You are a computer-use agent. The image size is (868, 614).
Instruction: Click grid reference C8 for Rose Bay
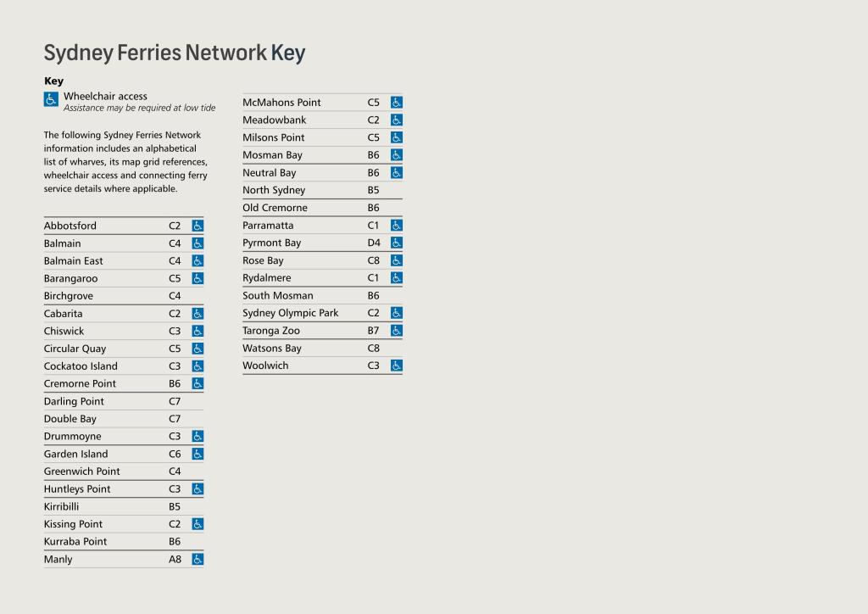tap(374, 260)
